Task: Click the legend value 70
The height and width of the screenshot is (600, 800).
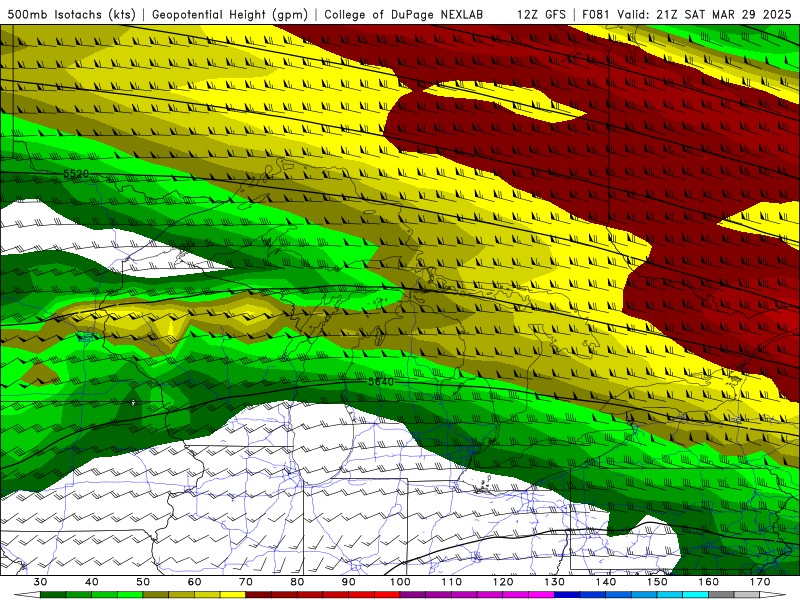Action: click(246, 582)
